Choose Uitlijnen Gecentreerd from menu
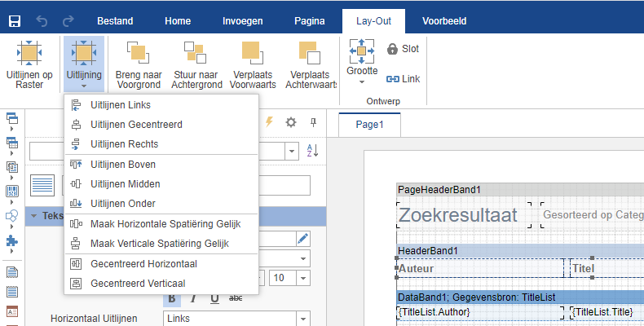This screenshot has height=326, width=644. tap(136, 125)
